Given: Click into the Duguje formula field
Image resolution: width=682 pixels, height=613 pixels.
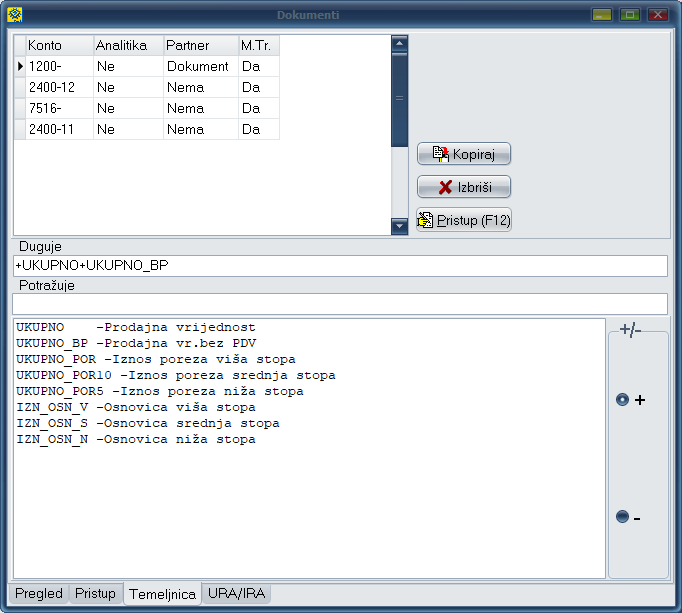Looking at the screenshot, I should click(340, 265).
